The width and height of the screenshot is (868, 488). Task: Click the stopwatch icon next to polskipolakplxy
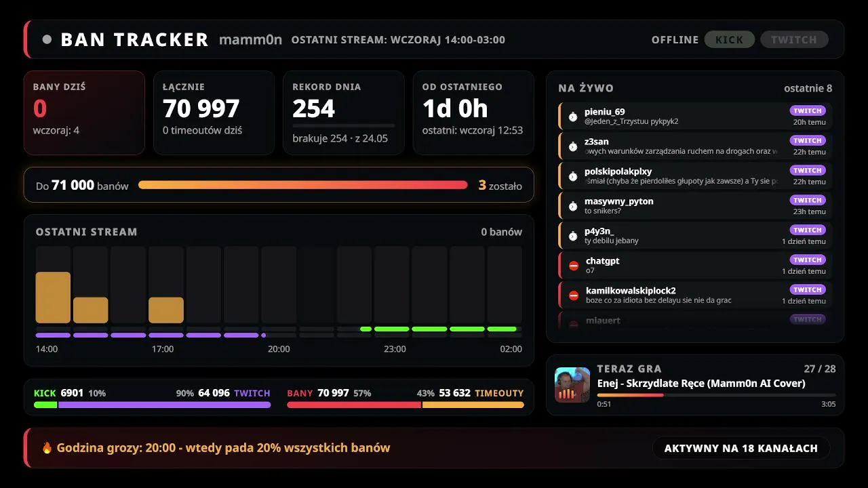(573, 176)
